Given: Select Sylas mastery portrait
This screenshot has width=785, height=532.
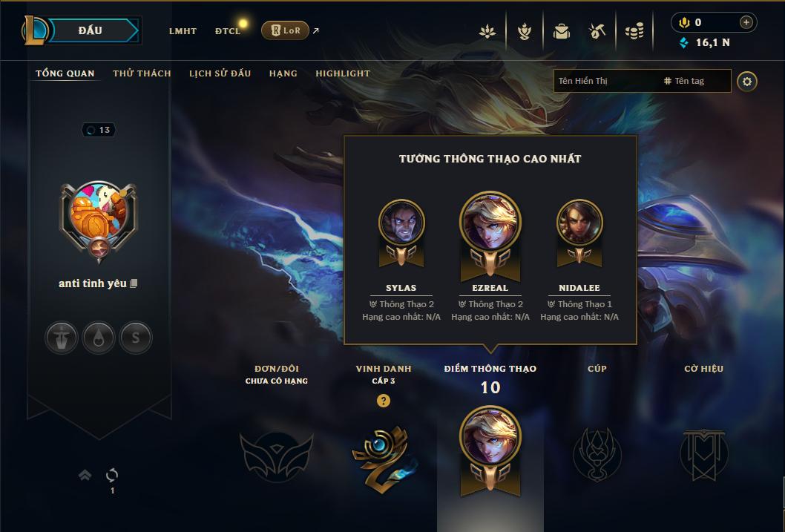Looking at the screenshot, I should [x=401, y=222].
